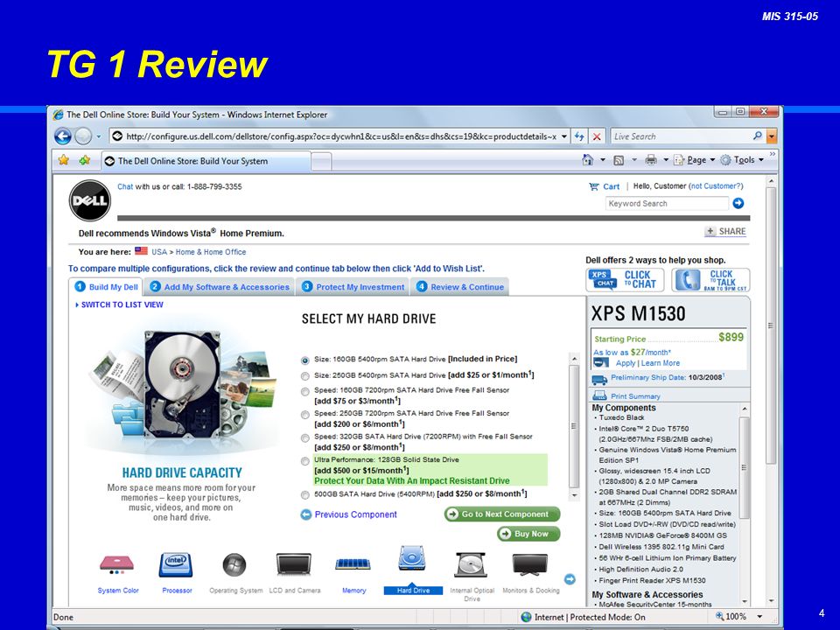Click the red Stop loading icon
Image resolution: width=840 pixels, height=630 pixels.
tap(596, 136)
